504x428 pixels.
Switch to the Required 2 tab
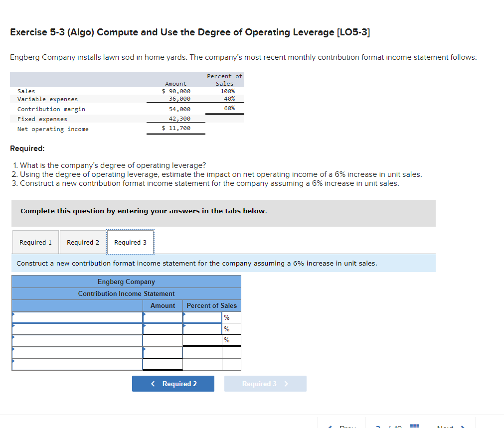83,242
